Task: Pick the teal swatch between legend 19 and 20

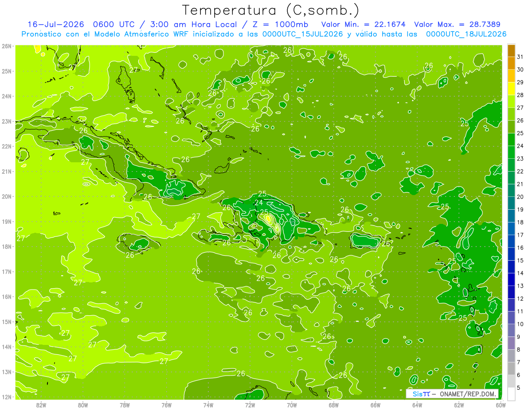Action: pyautogui.click(x=511, y=203)
